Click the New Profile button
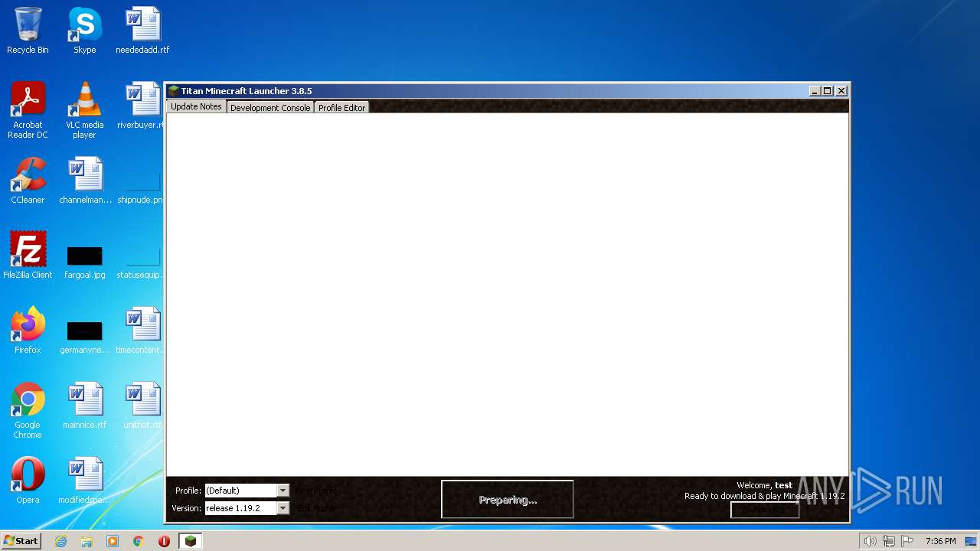 (x=317, y=491)
